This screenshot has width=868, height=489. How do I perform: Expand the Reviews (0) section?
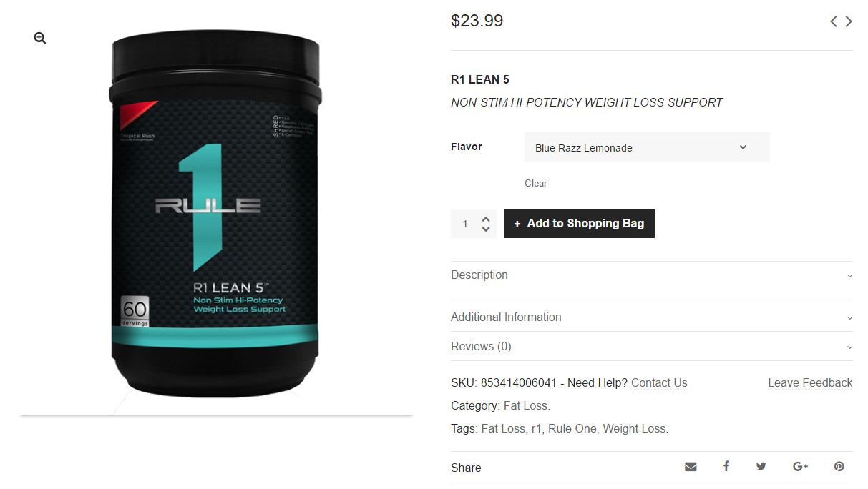pyautogui.click(x=652, y=347)
